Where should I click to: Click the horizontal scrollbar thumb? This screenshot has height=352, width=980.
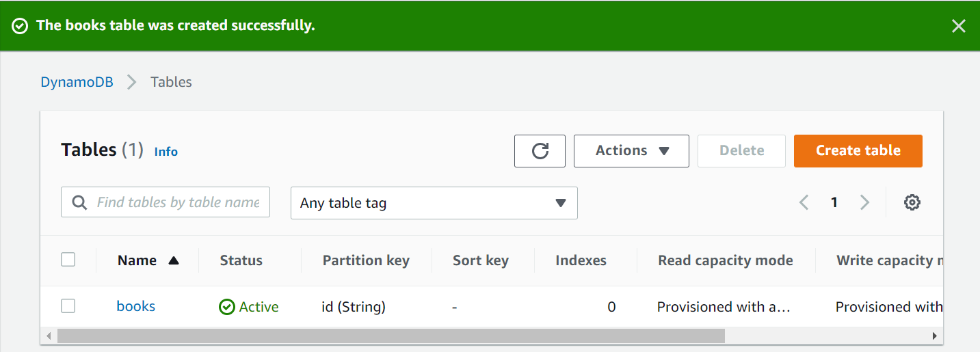point(390,336)
